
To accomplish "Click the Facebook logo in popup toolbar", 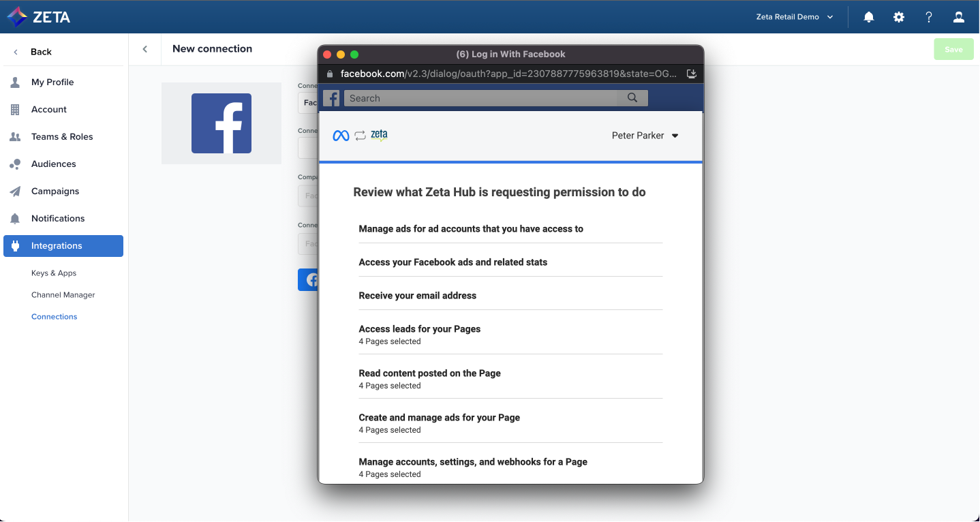I will 331,98.
